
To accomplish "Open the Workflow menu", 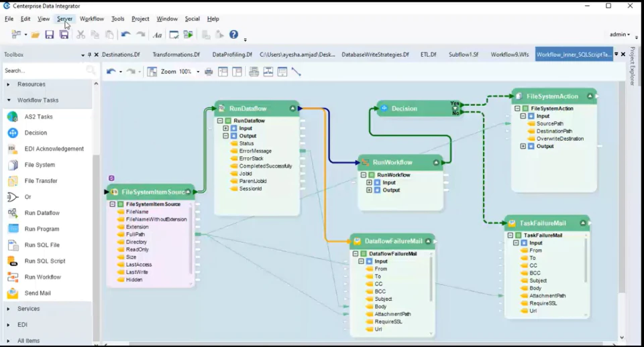I will (x=92, y=19).
